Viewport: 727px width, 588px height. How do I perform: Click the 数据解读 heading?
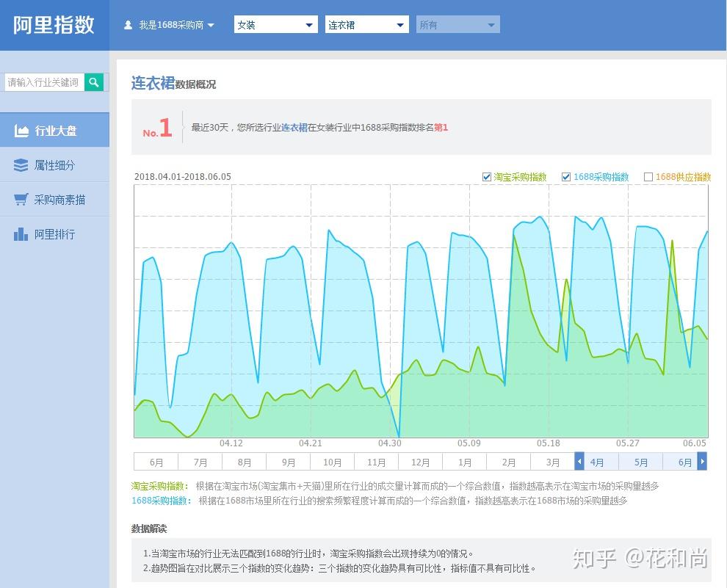(x=149, y=529)
